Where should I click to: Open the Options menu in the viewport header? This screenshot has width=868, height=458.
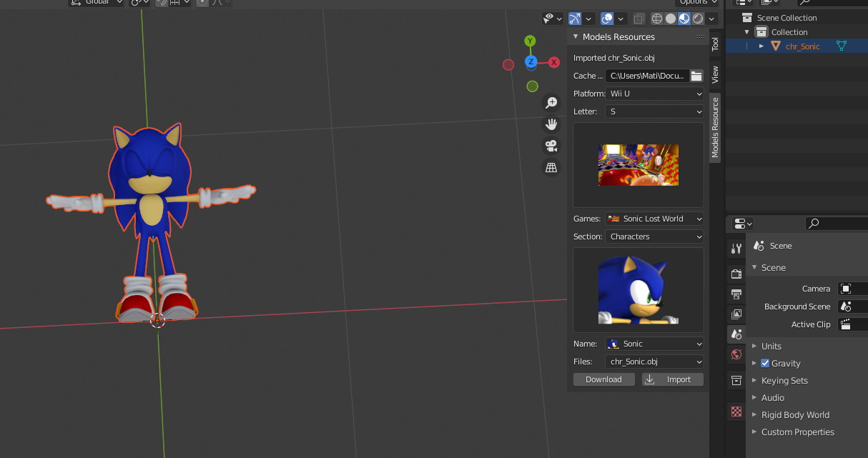click(x=696, y=3)
